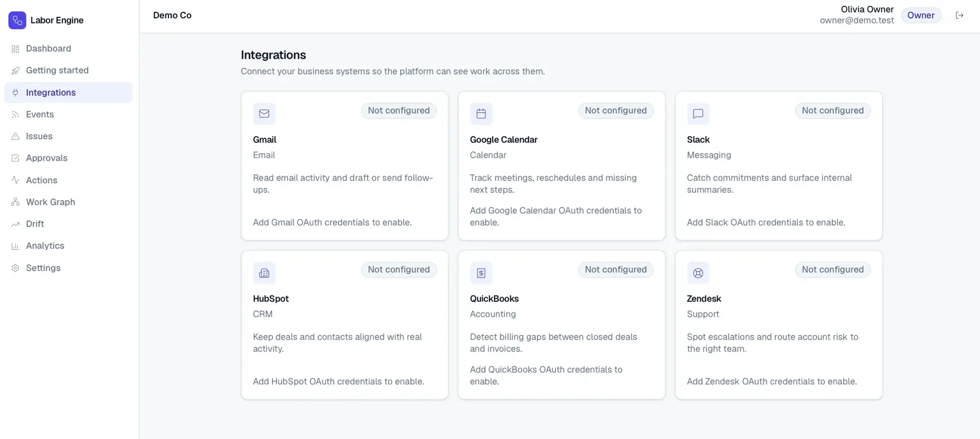Click the Slack chat bubble icon
The image size is (980, 439).
coord(698,114)
